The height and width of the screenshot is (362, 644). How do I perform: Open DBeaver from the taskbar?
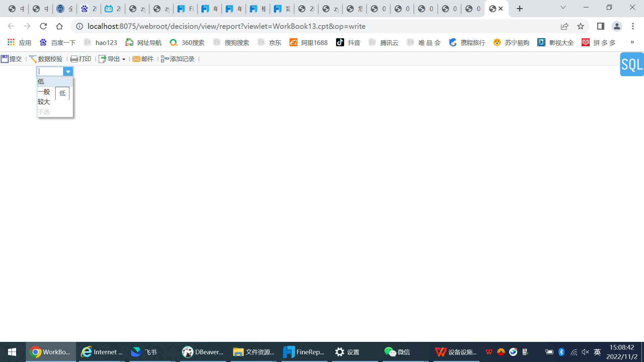tap(203, 352)
